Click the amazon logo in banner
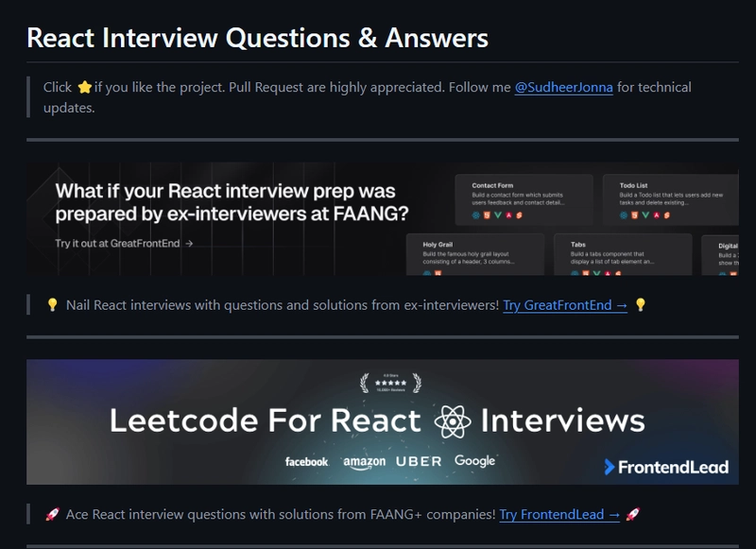The image size is (756, 549). click(364, 462)
